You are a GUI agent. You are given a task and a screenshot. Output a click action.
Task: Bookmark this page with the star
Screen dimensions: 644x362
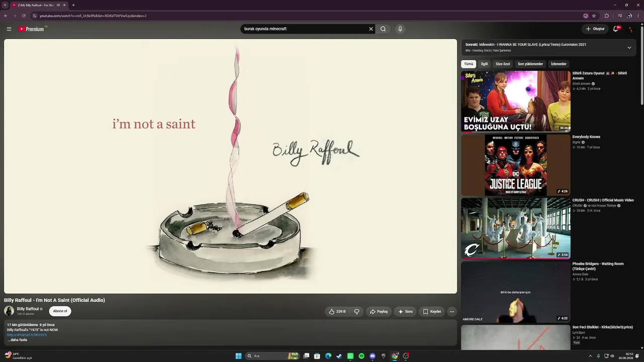594,16
